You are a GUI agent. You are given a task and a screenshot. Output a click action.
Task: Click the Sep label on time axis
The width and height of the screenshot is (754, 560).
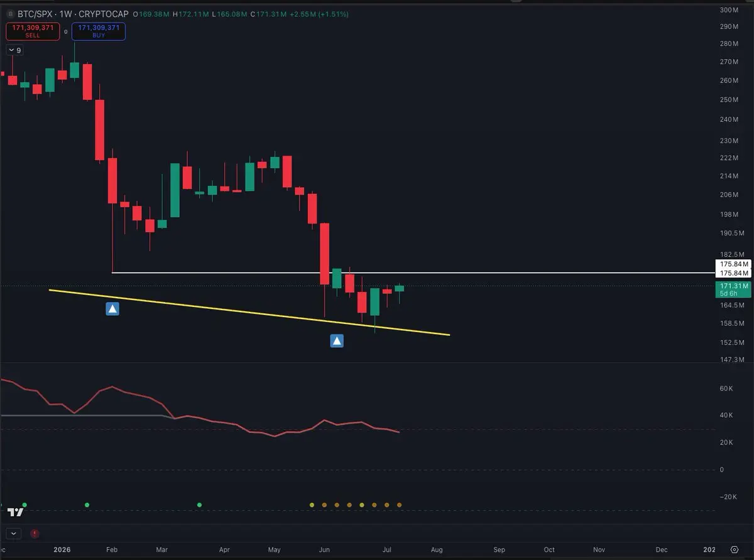coord(499,549)
